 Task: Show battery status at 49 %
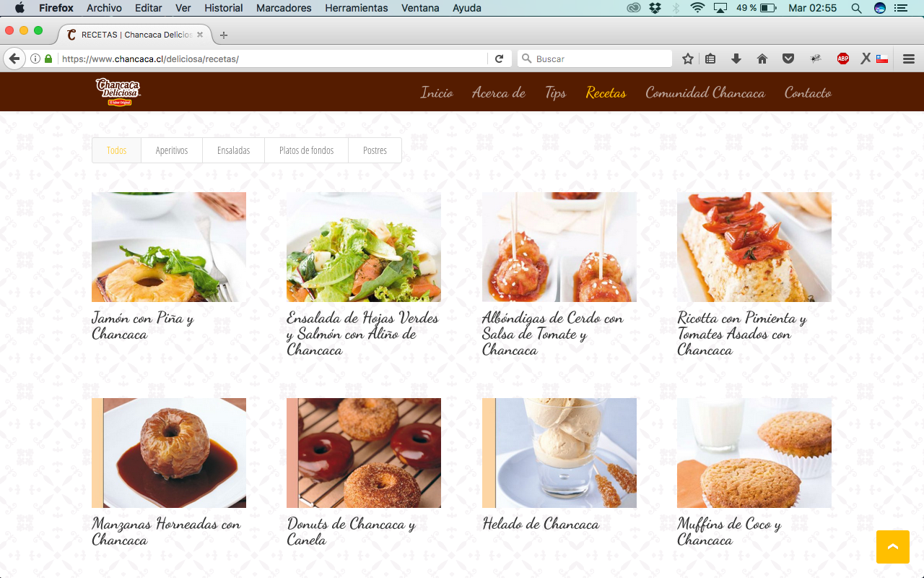coord(757,8)
